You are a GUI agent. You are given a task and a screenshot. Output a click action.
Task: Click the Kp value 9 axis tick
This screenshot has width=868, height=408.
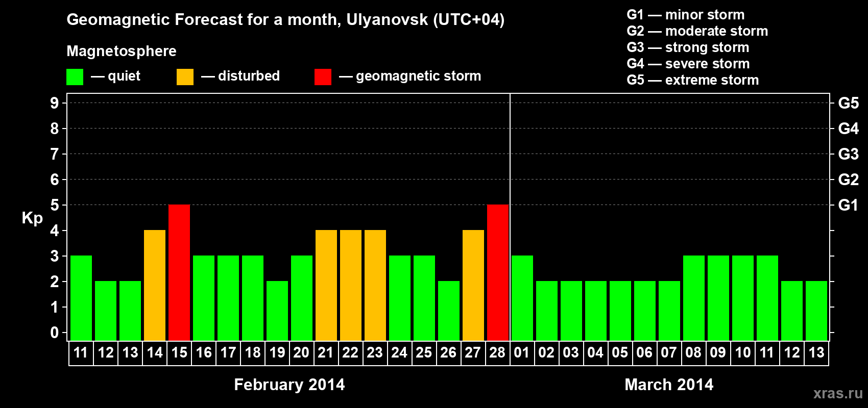pos(55,103)
